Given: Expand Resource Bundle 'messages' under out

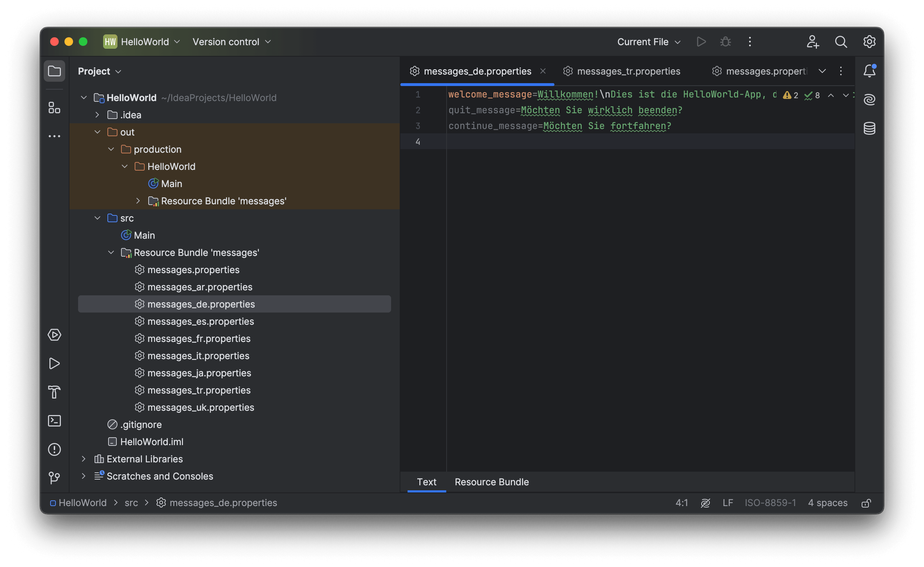Looking at the screenshot, I should click(138, 201).
